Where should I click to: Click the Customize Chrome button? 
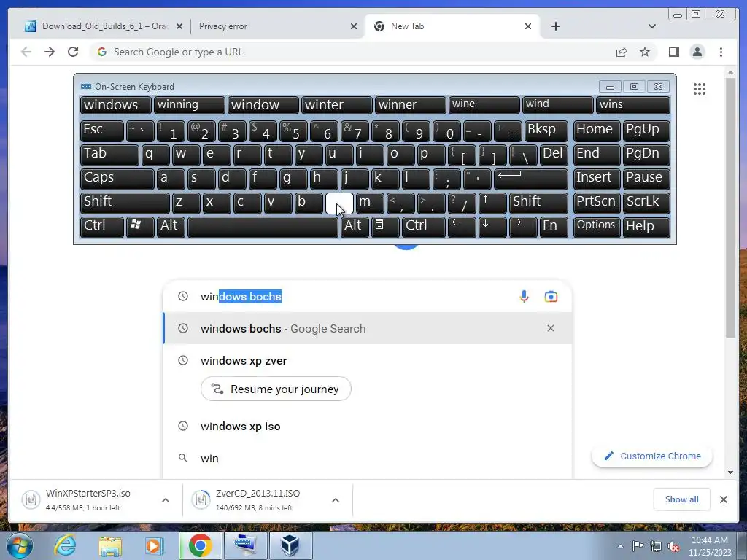point(651,456)
